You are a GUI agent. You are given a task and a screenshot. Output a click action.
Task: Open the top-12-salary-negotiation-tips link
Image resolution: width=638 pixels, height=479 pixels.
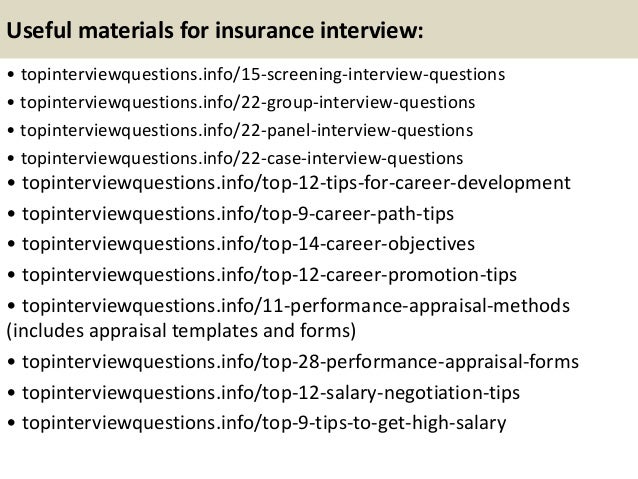point(271,393)
